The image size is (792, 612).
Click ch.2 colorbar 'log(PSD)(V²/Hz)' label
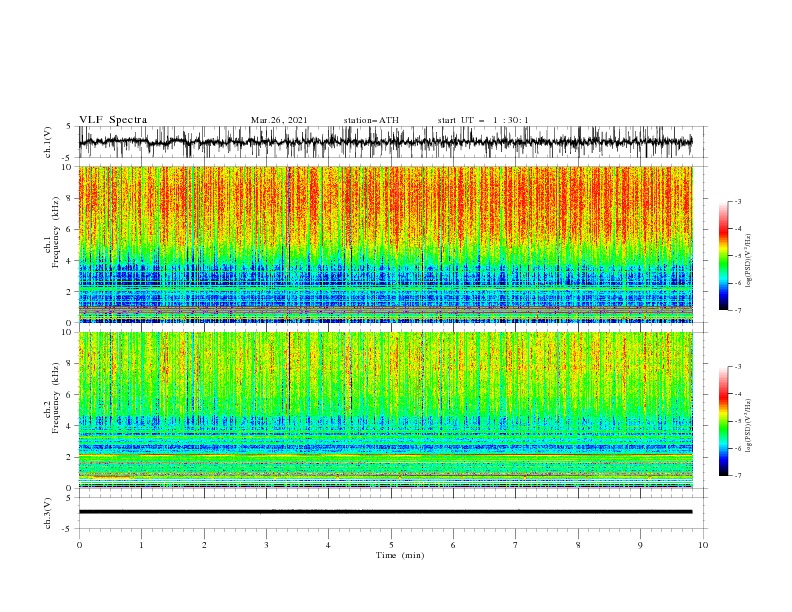[x=749, y=426]
